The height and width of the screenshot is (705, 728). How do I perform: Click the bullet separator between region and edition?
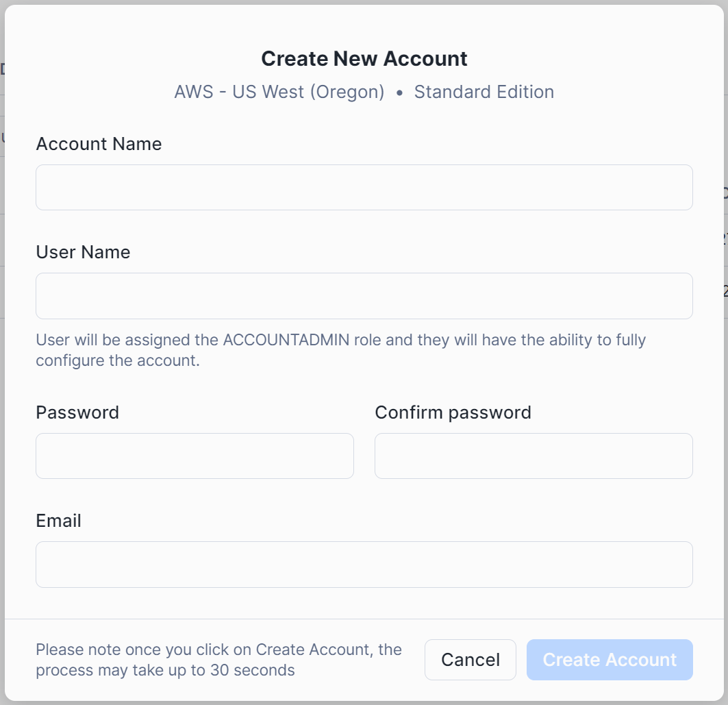point(399,92)
